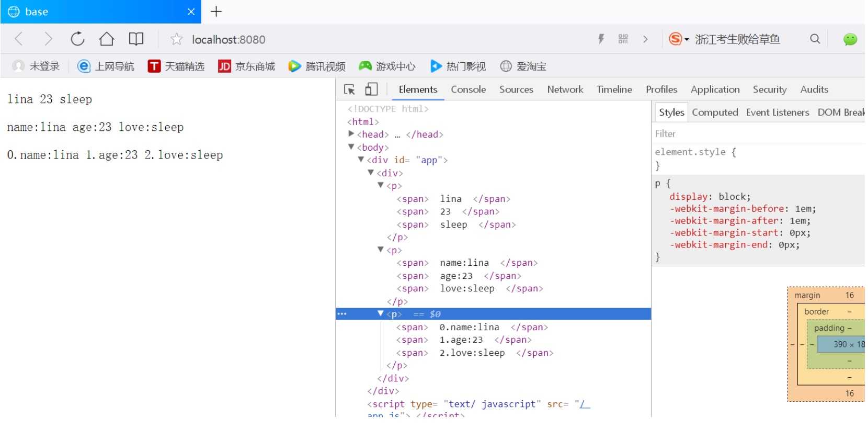Open the Timeline tab
The image size is (868, 428).
(614, 89)
